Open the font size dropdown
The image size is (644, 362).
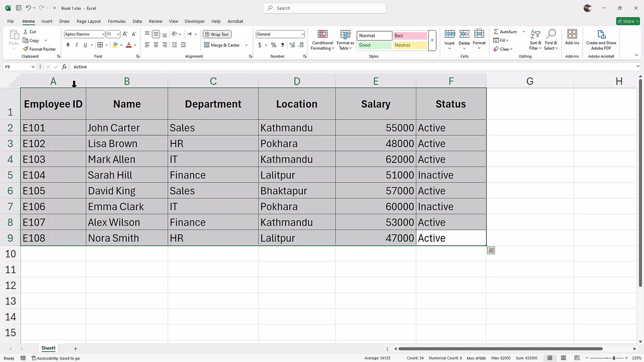(x=118, y=34)
